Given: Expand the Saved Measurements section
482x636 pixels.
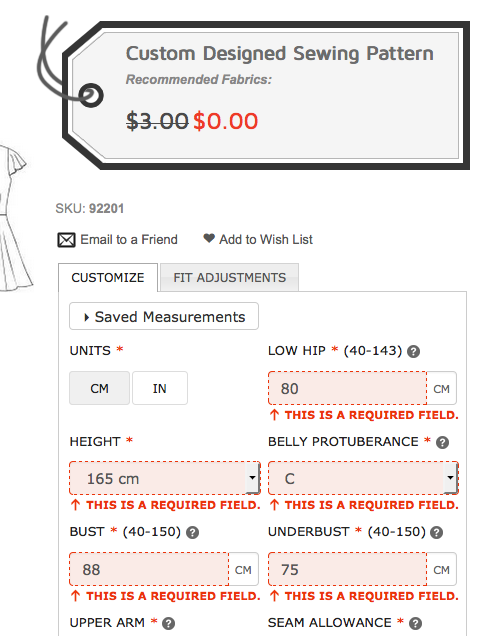Looking at the screenshot, I should click(x=164, y=316).
